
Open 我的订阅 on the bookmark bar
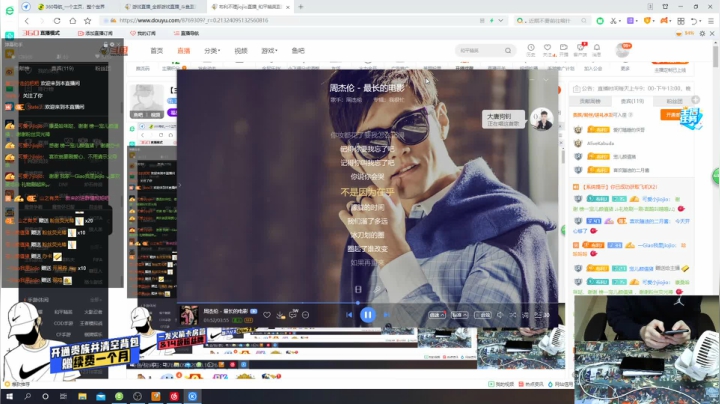coord(143,33)
